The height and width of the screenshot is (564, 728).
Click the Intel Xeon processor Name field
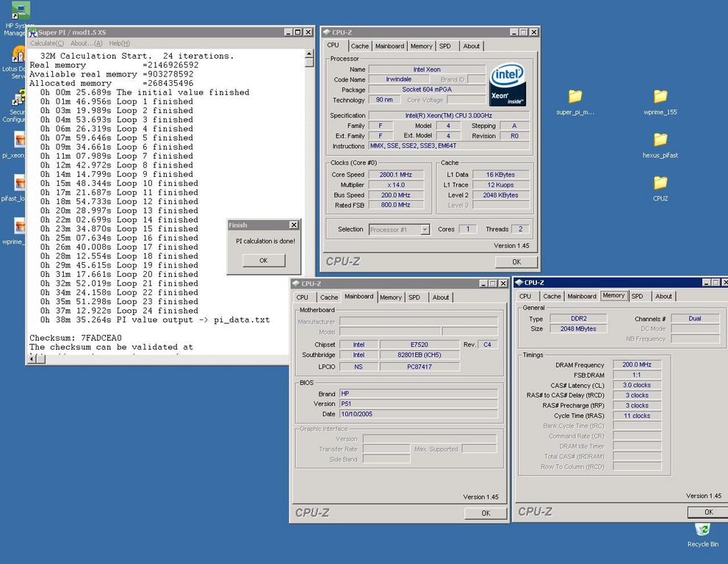427,70
